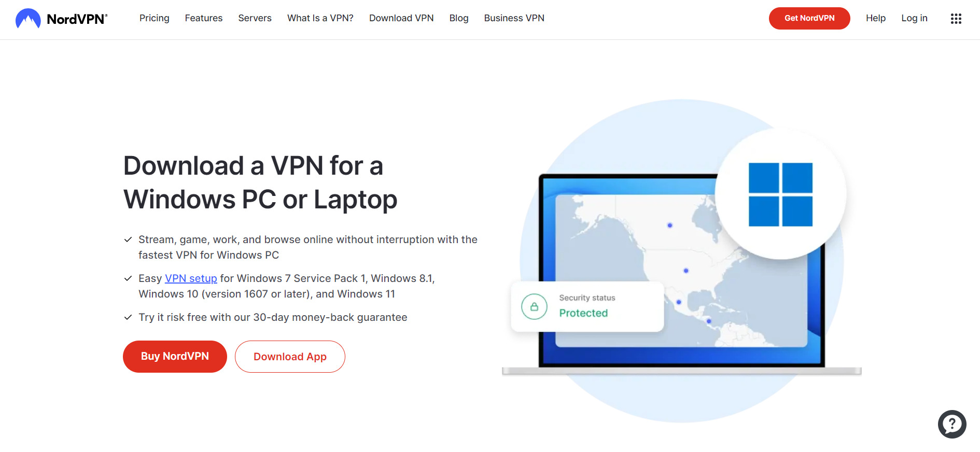Click the Windows logo in the circle
This screenshot has width=980, height=452.
click(780, 194)
